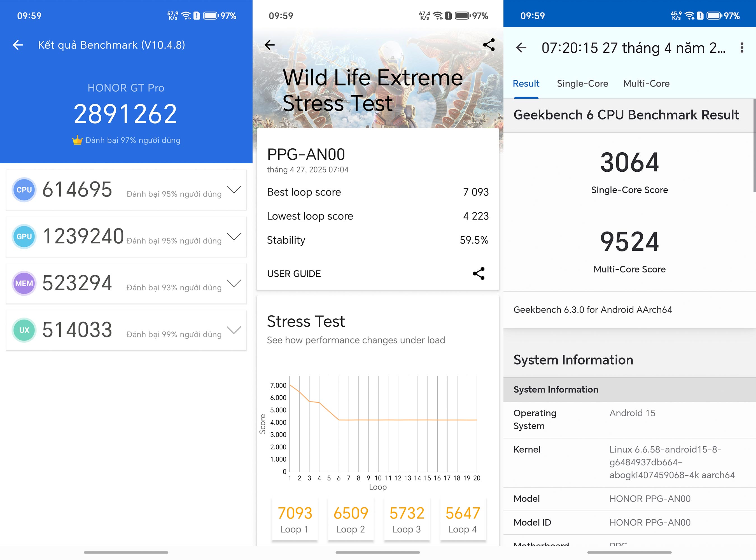
Task: Tap Loop 4 score card 5647
Action: coord(463,519)
